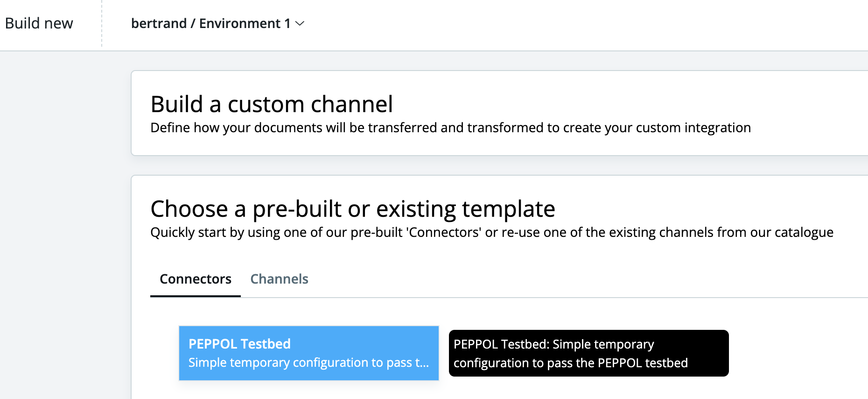Click the bold PEPPOL Testbed card title
This screenshot has width=868, height=399.
(x=239, y=344)
